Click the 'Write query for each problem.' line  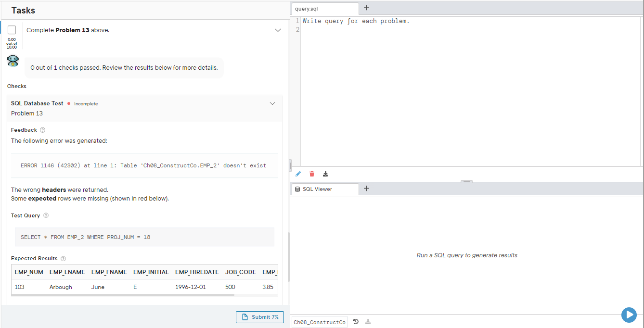[356, 21]
